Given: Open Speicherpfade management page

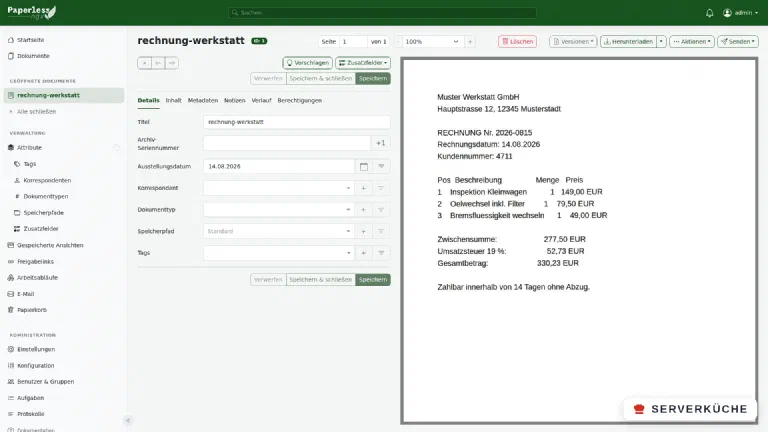Looking at the screenshot, I should point(44,213).
